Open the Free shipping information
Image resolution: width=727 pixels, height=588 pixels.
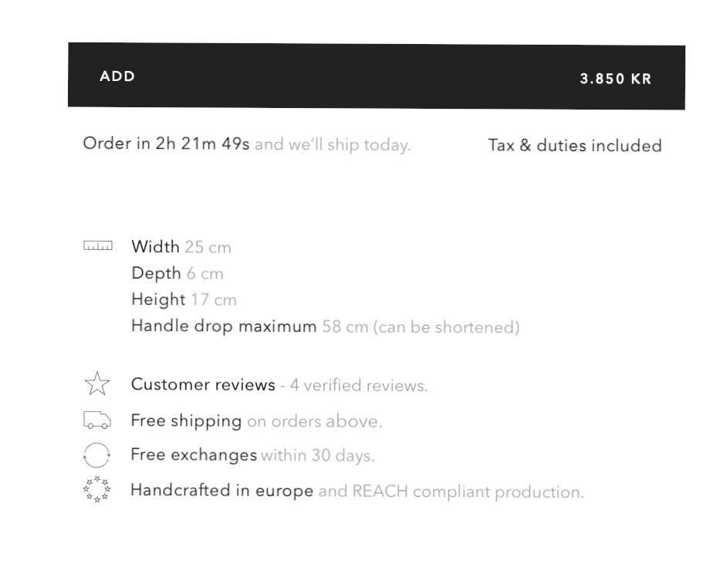point(186,421)
